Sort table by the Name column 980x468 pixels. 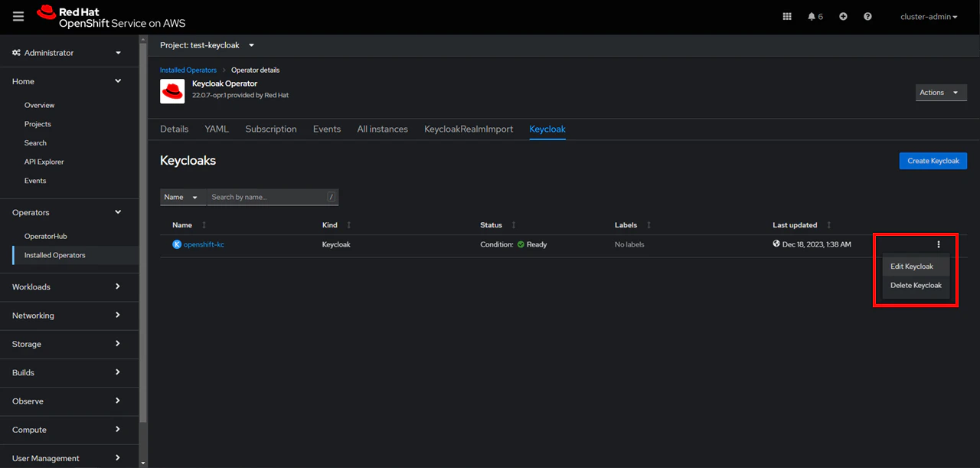point(190,225)
